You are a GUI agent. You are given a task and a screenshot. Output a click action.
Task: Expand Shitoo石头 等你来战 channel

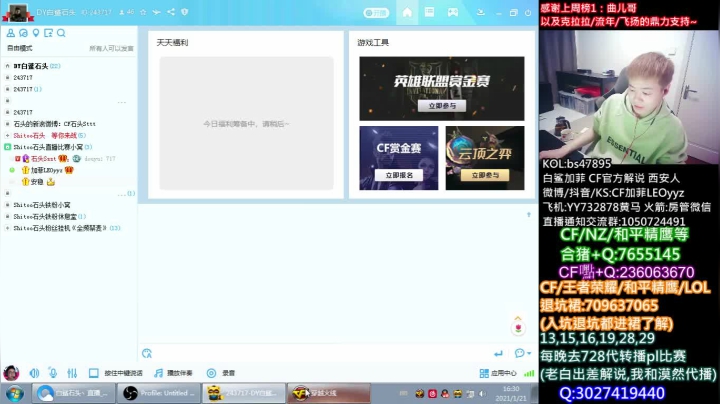pos(7,135)
